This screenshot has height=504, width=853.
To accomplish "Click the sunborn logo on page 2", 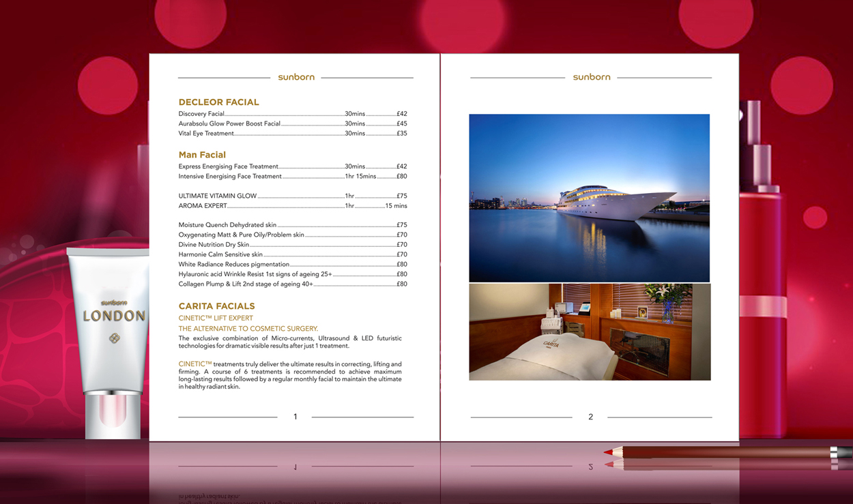I will click(x=592, y=77).
